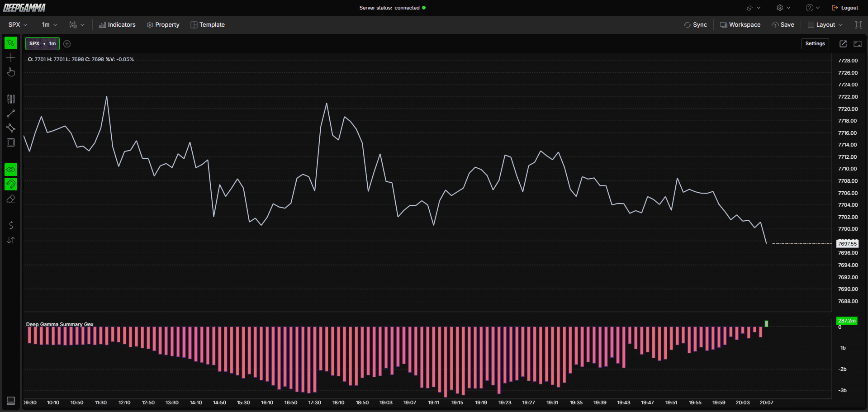The image size is (868, 412).
Task: Add a new chart tab with plus icon
Action: pyautogui.click(x=67, y=44)
